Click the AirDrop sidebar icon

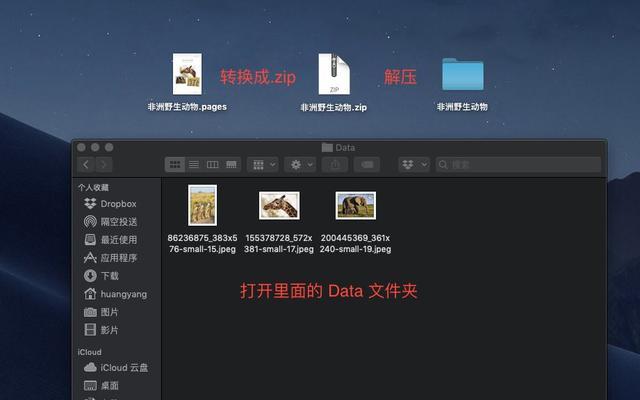[x=90, y=222]
